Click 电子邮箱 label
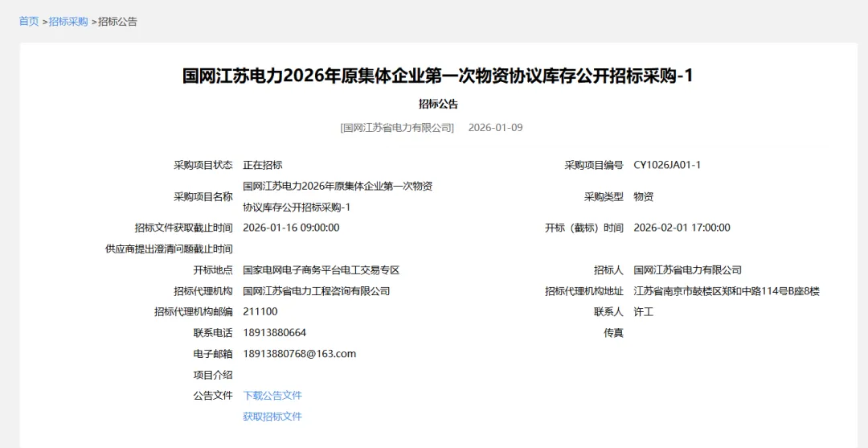Viewport: 868px width, 448px height. (213, 354)
